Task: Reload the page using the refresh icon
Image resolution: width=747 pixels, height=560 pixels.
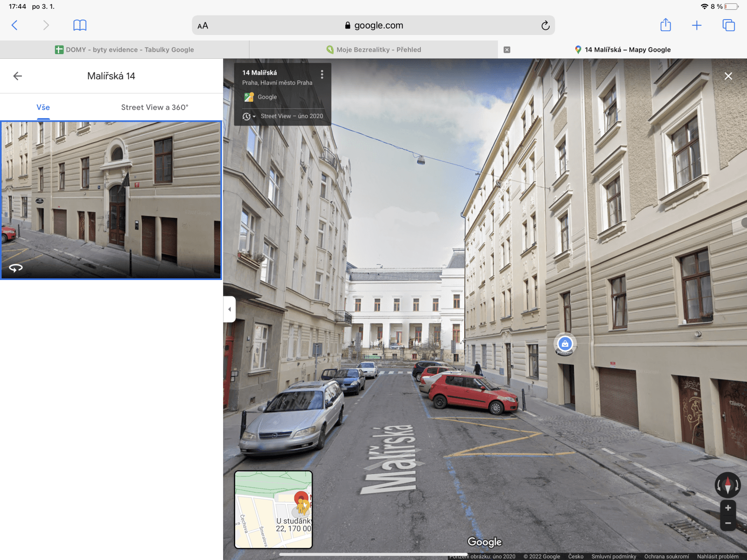Action: [545, 25]
